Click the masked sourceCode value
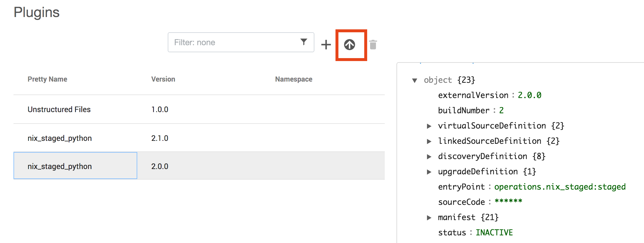 [x=508, y=202]
